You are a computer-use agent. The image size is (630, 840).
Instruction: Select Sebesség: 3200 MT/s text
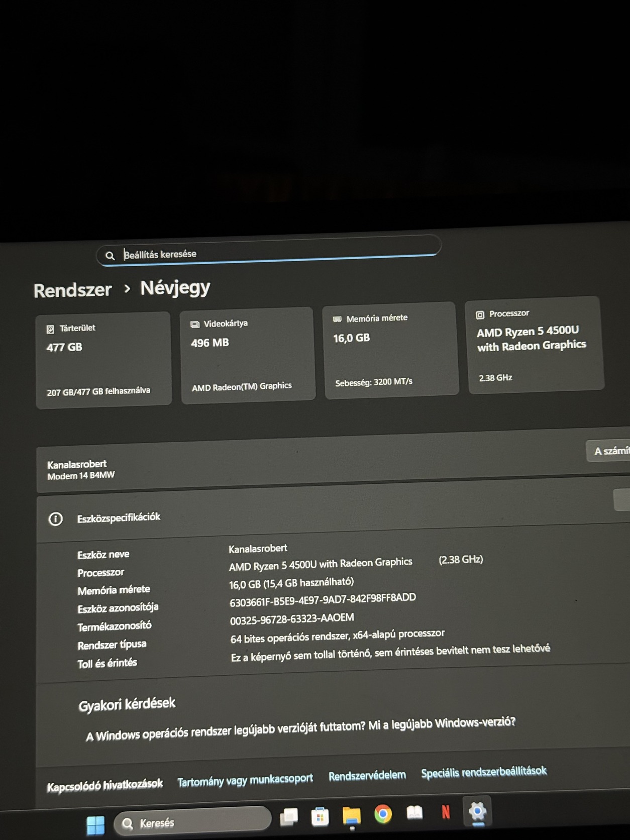[x=374, y=382]
